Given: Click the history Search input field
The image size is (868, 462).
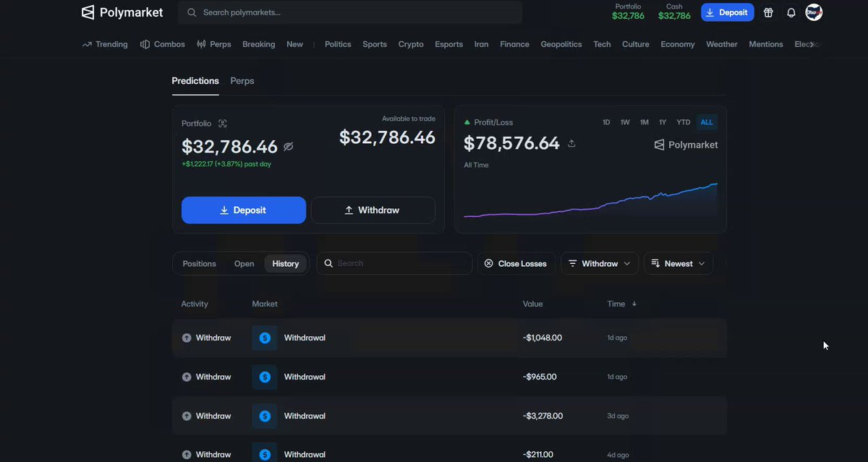Looking at the screenshot, I should (395, 263).
